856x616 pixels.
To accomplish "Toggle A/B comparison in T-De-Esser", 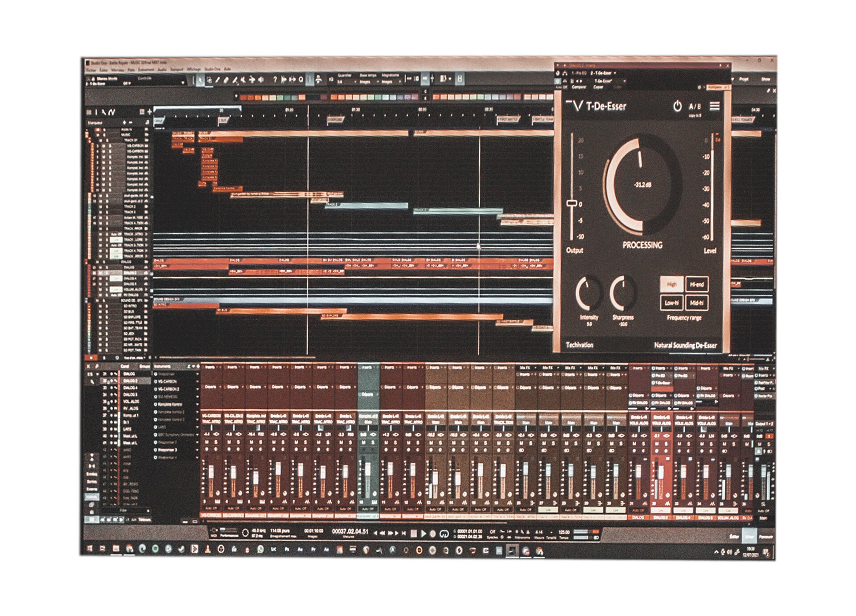I will 695,107.
